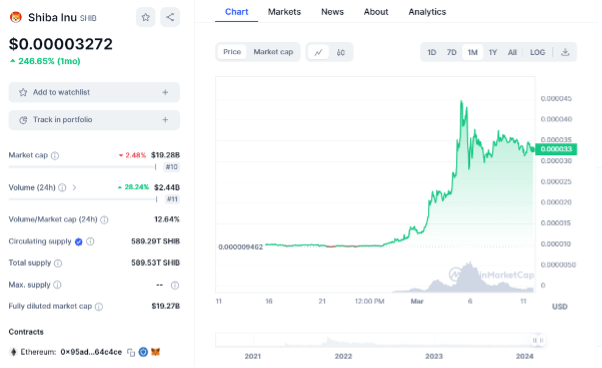Switch chart to candlestick view icon

coord(341,52)
